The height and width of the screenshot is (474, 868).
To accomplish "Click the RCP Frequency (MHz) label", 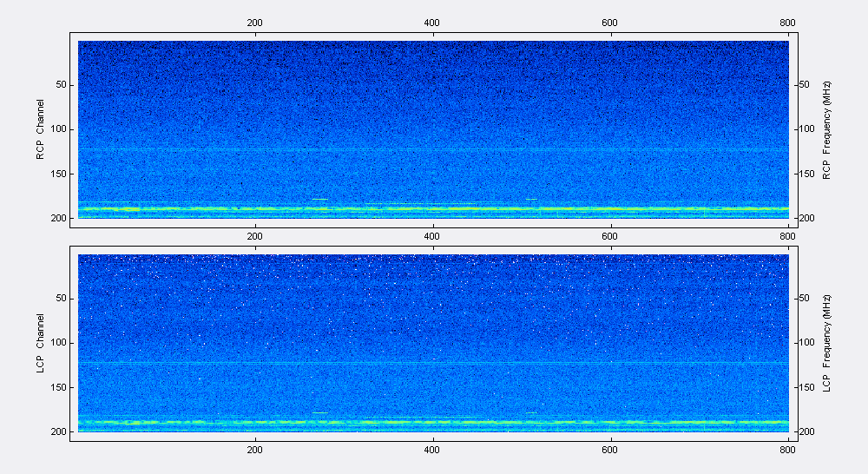I will (826, 131).
